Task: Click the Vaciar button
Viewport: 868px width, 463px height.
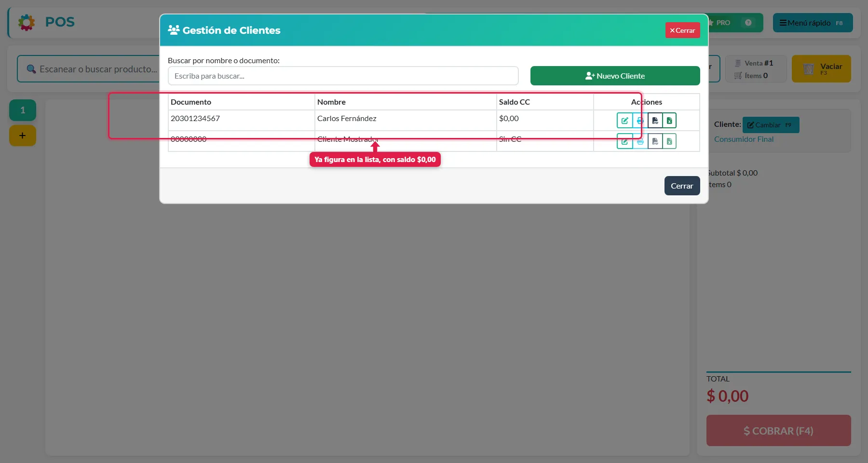Action: click(x=821, y=69)
